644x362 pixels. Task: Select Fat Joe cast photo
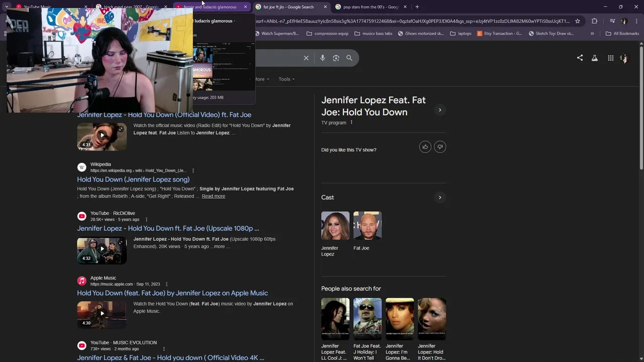coord(367,226)
